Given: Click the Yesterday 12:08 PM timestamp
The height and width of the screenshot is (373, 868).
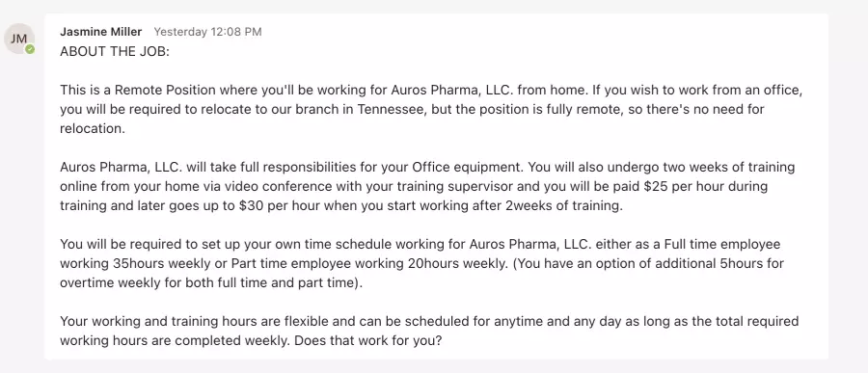Looking at the screenshot, I should [x=207, y=32].
